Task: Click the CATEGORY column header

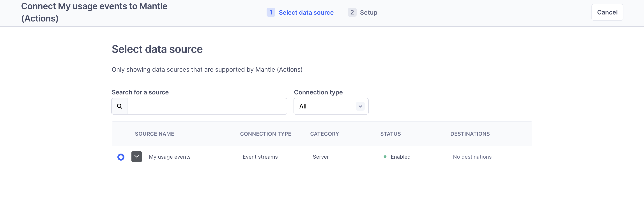Action: coord(324,134)
